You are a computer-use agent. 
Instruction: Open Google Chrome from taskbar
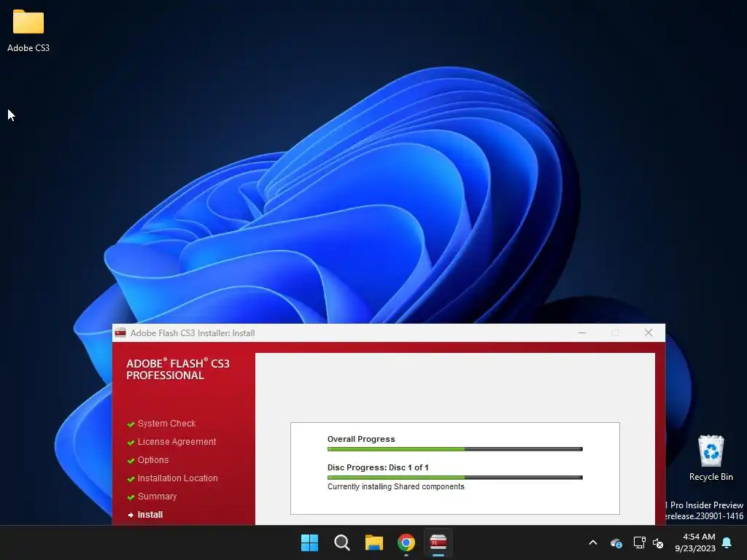coord(406,542)
